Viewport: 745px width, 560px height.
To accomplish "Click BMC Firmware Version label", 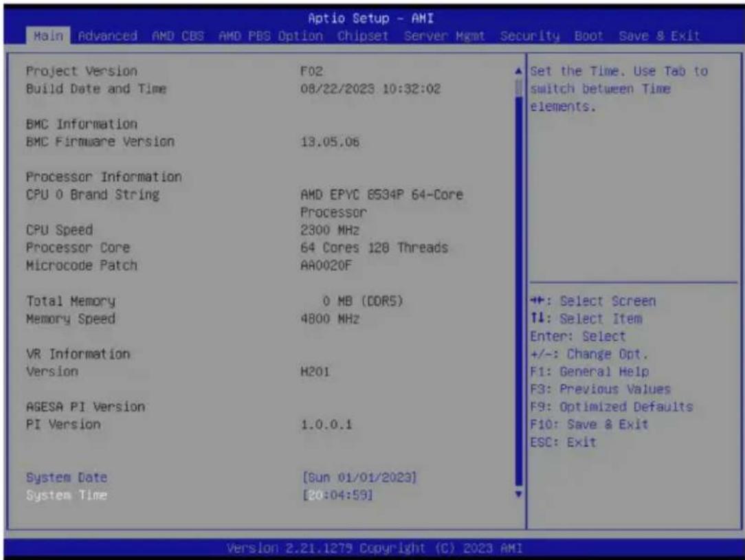I will pos(100,142).
